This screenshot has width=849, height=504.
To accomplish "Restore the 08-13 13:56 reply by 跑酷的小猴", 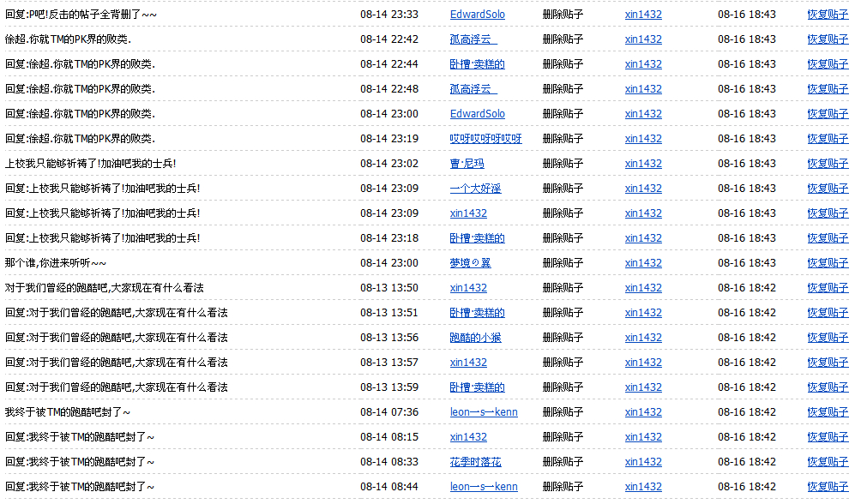I will tap(828, 339).
